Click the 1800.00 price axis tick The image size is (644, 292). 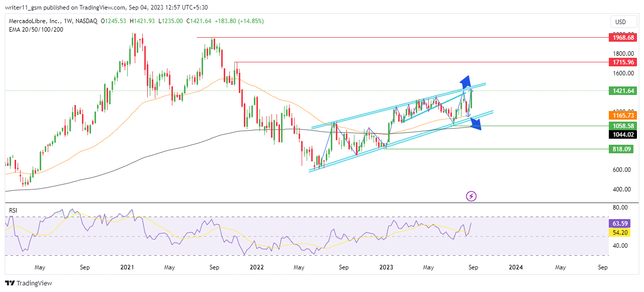(622, 54)
